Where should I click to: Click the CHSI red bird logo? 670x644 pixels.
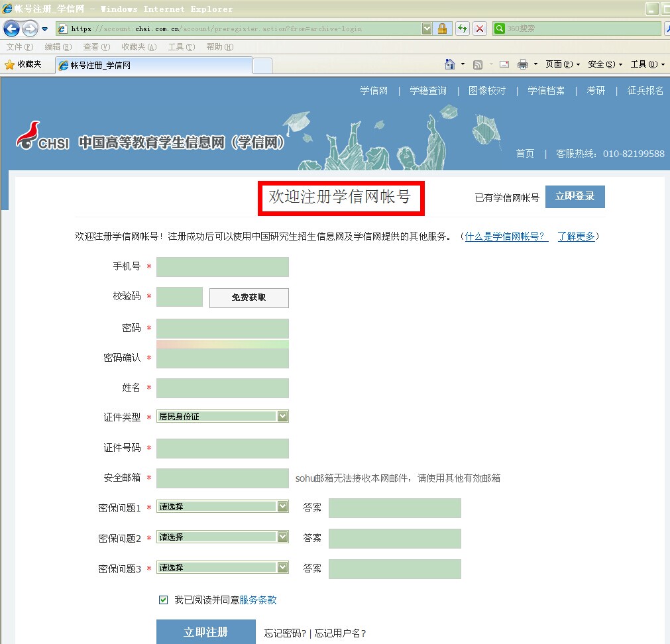28,135
